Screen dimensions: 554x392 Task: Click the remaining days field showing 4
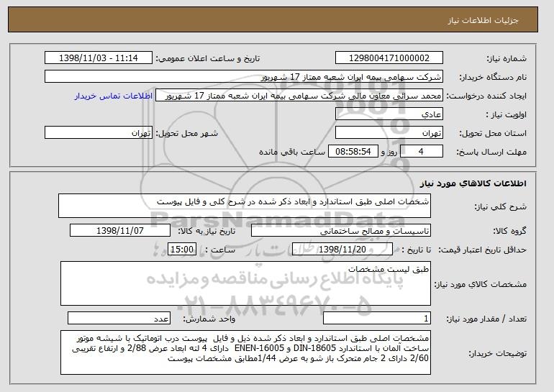click(x=421, y=152)
